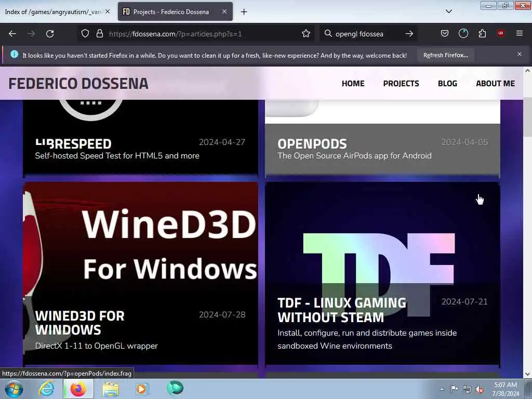532x399 pixels.
Task: View site security padlock info
Action: coord(99,34)
